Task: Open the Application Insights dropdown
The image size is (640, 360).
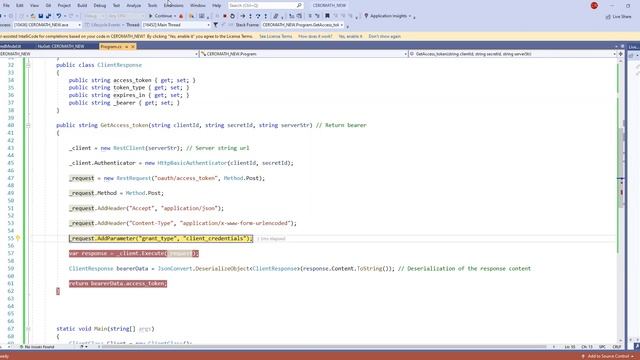Action: (388, 16)
